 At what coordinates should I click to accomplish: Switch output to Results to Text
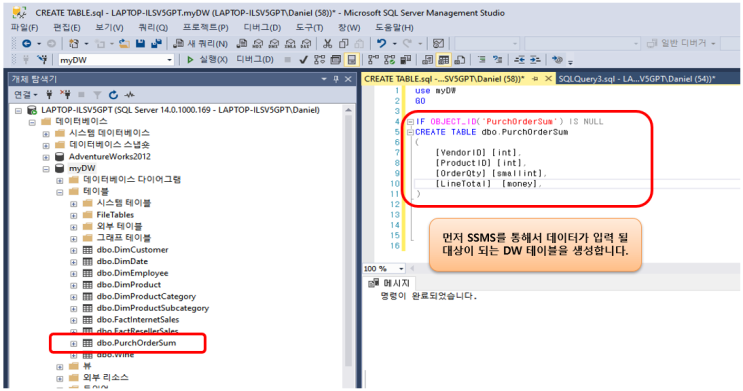click(x=427, y=60)
